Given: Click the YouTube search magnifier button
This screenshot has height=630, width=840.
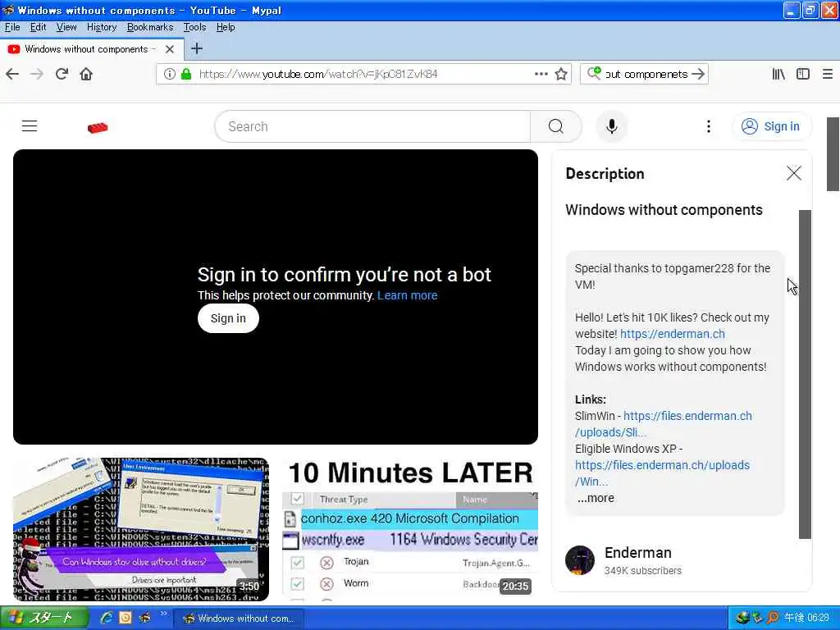Looking at the screenshot, I should point(555,126).
